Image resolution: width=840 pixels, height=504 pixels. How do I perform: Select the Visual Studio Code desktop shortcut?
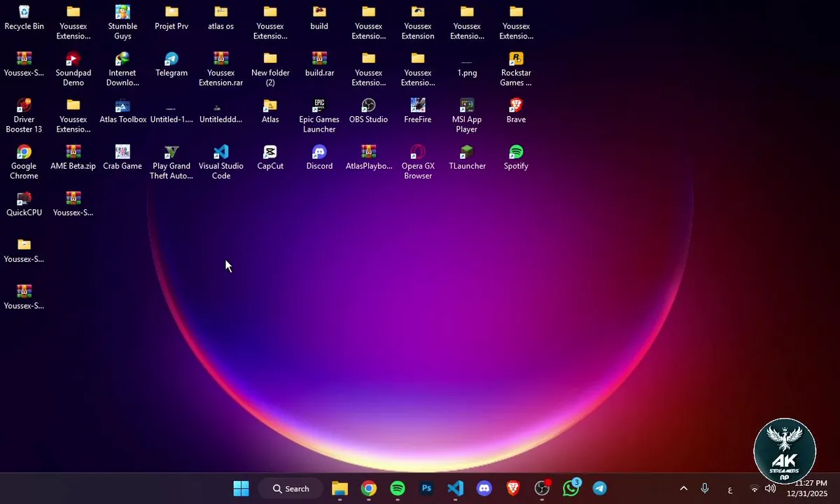pyautogui.click(x=221, y=162)
